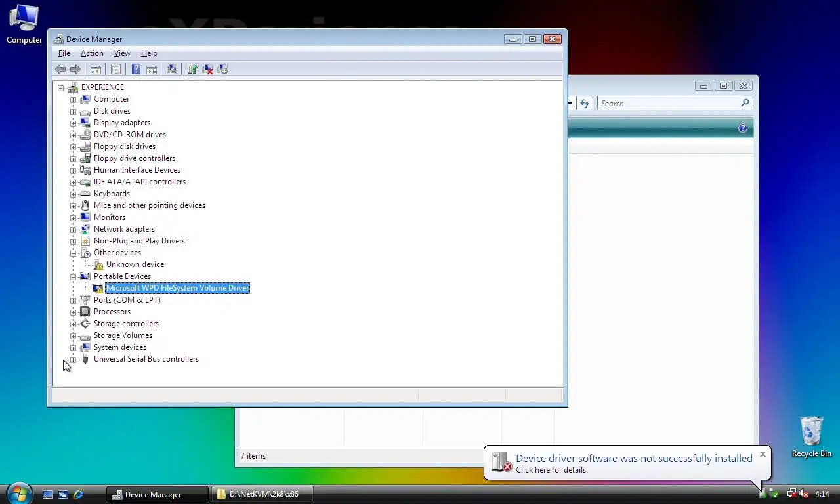Open the Computer desktop icon
This screenshot has height=504, width=840.
(x=24, y=24)
